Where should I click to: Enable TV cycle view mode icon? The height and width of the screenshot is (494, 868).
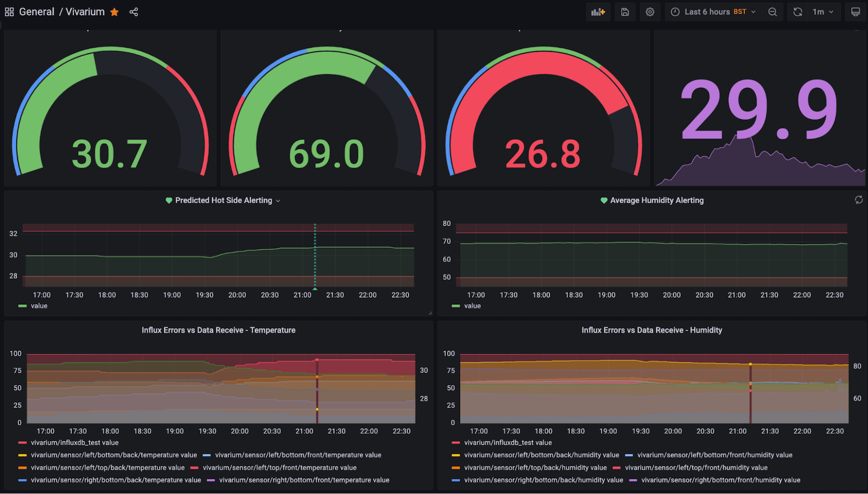coord(855,11)
